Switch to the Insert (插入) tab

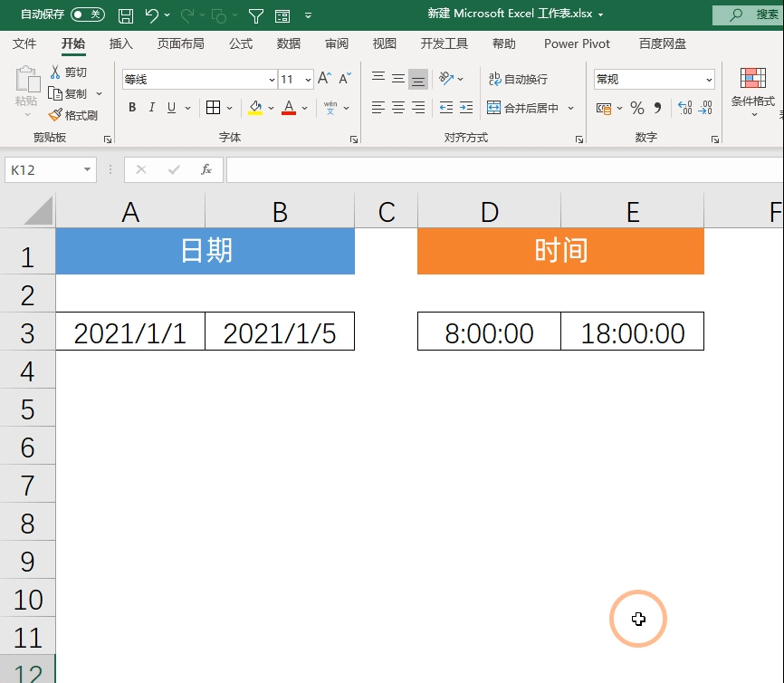tap(121, 43)
